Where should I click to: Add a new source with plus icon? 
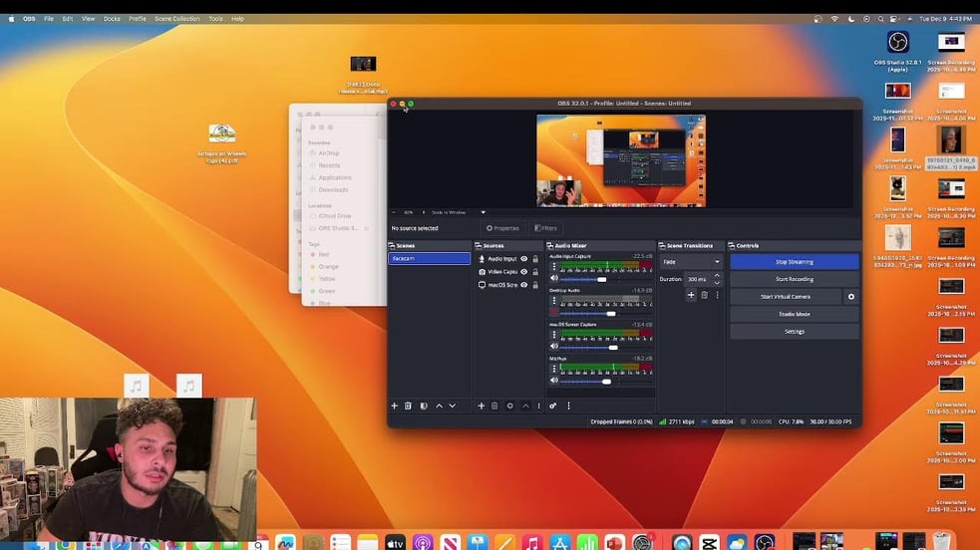pyautogui.click(x=481, y=406)
